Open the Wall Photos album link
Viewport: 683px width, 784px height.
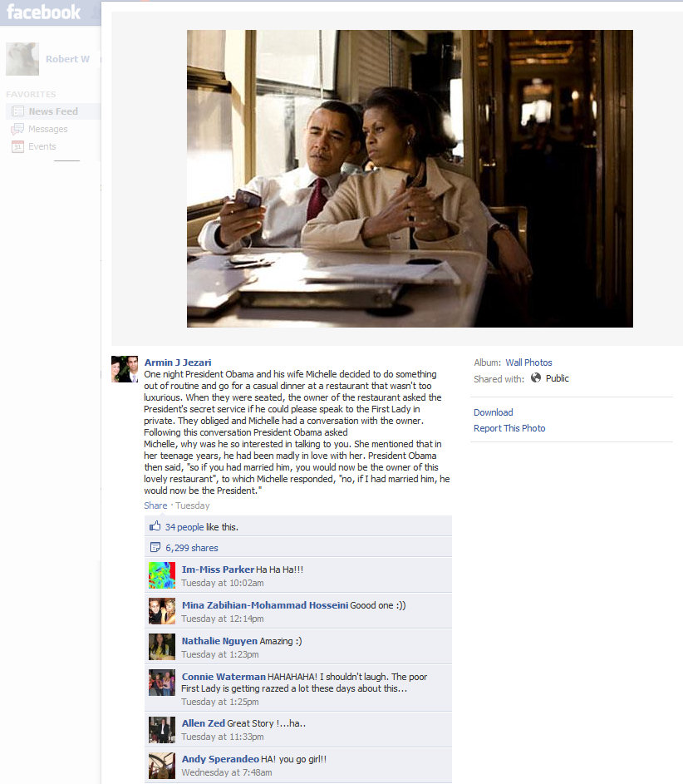(528, 362)
